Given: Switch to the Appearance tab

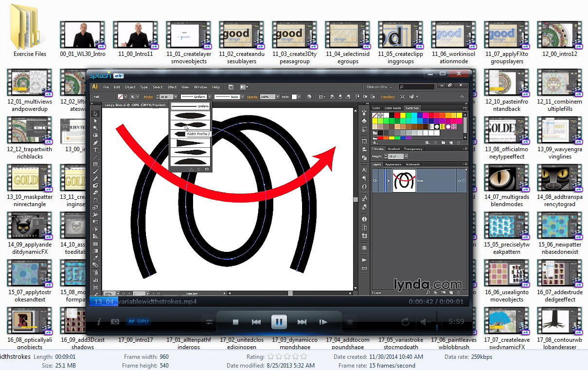Looking at the screenshot, I should click(393, 164).
